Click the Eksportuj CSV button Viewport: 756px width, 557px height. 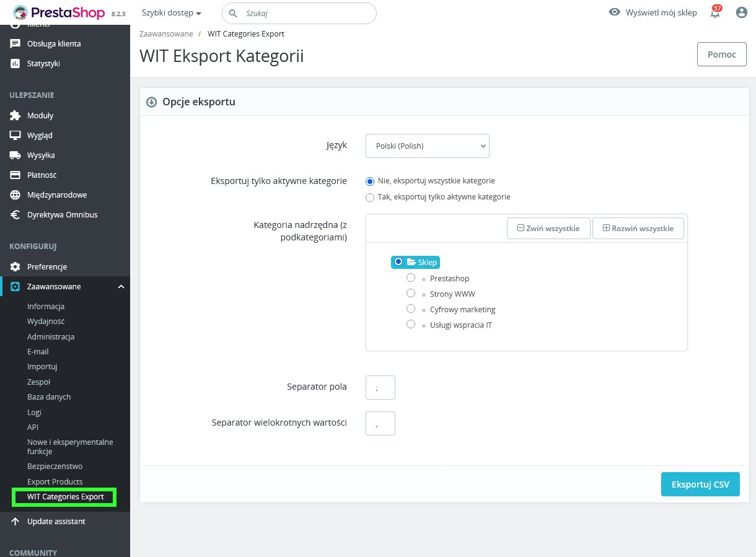pyautogui.click(x=700, y=485)
